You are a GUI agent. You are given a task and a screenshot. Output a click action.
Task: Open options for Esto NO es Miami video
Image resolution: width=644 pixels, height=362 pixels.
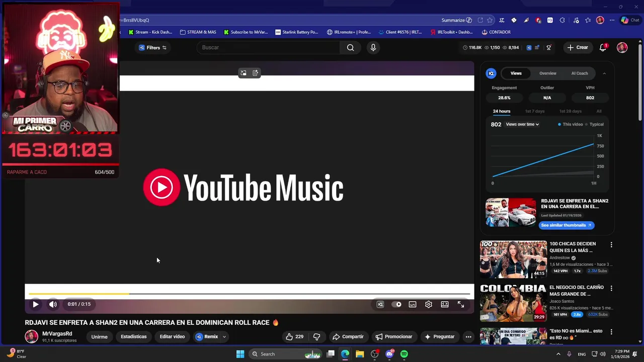click(611, 332)
